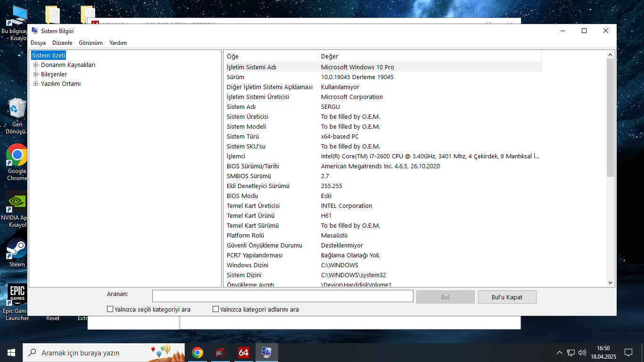The height and width of the screenshot is (362, 644).
Task: Open the AIDA64 taskbar icon
Action: click(244, 353)
